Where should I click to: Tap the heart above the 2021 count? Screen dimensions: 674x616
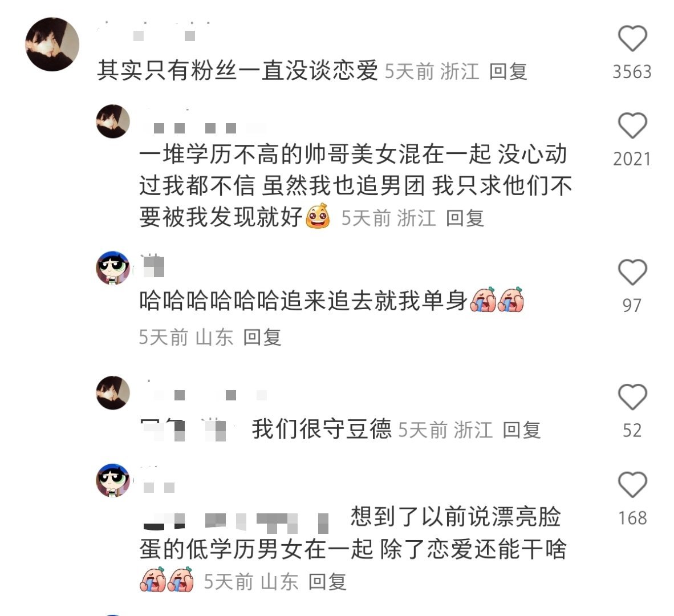pyautogui.click(x=632, y=125)
